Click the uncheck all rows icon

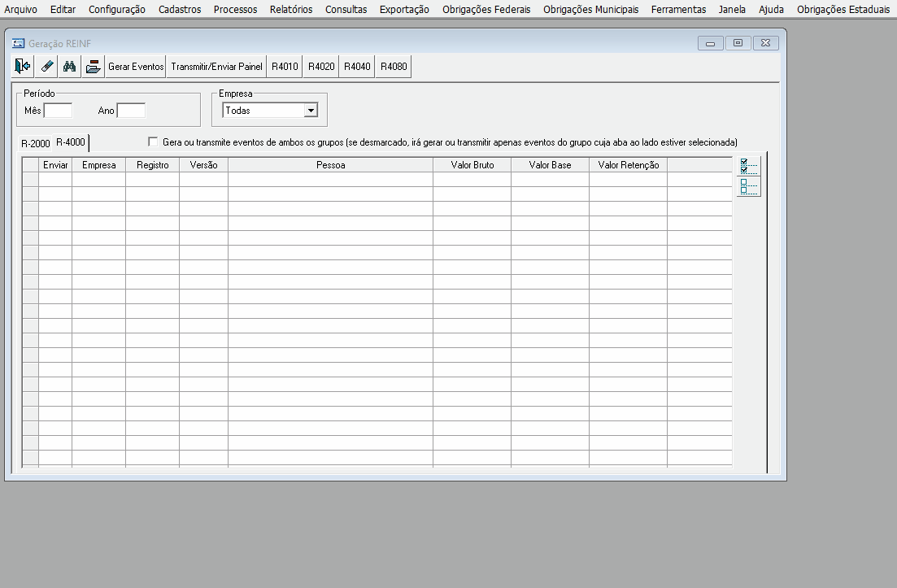click(748, 186)
